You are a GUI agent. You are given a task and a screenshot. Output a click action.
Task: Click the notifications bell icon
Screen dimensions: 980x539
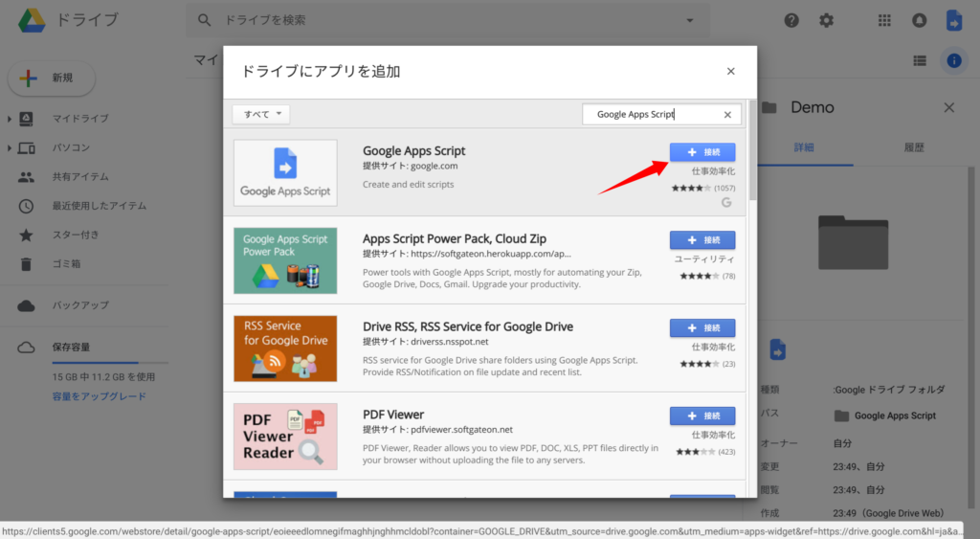tap(920, 20)
